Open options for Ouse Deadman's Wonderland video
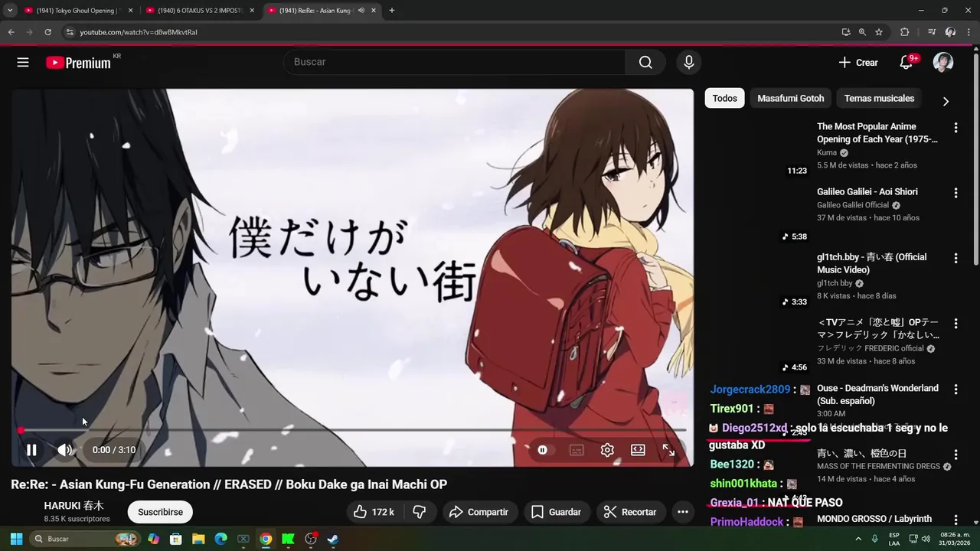The width and height of the screenshot is (980, 551). 955,389
